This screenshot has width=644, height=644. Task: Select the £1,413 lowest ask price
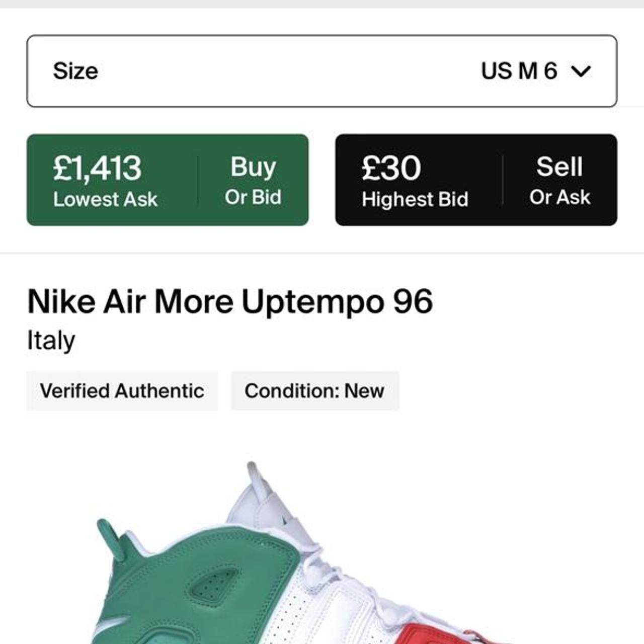pos(97,168)
